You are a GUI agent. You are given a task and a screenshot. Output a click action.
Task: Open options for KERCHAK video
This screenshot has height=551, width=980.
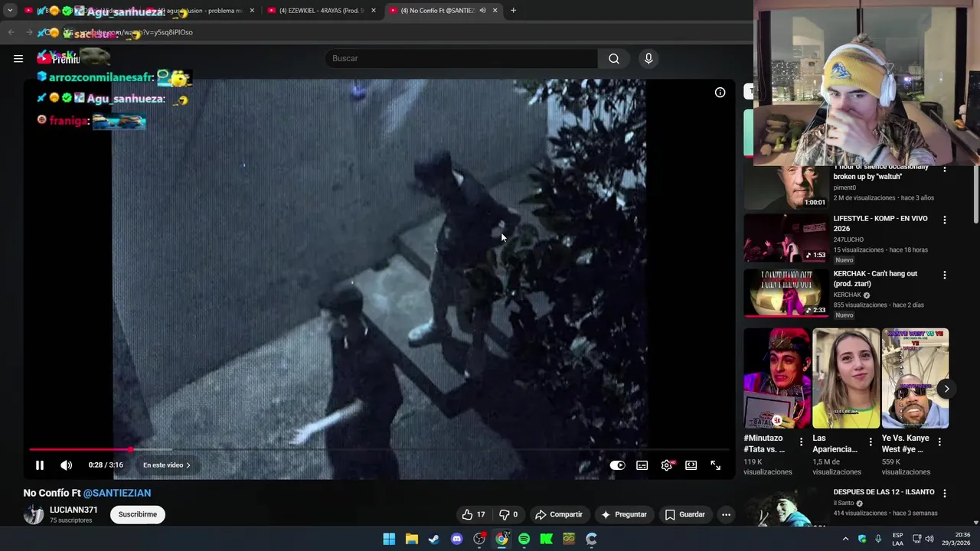(x=944, y=275)
